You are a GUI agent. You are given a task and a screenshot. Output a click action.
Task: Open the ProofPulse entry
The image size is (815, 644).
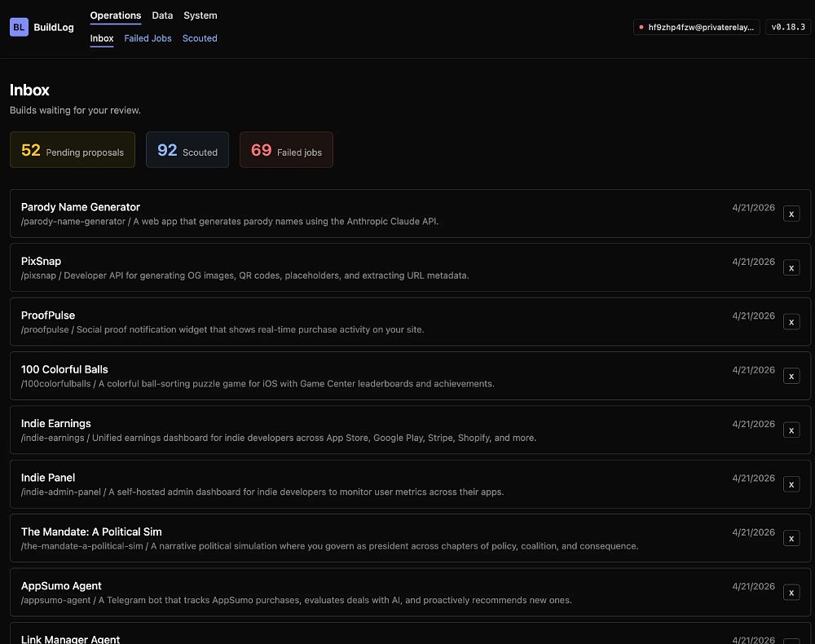point(410,322)
